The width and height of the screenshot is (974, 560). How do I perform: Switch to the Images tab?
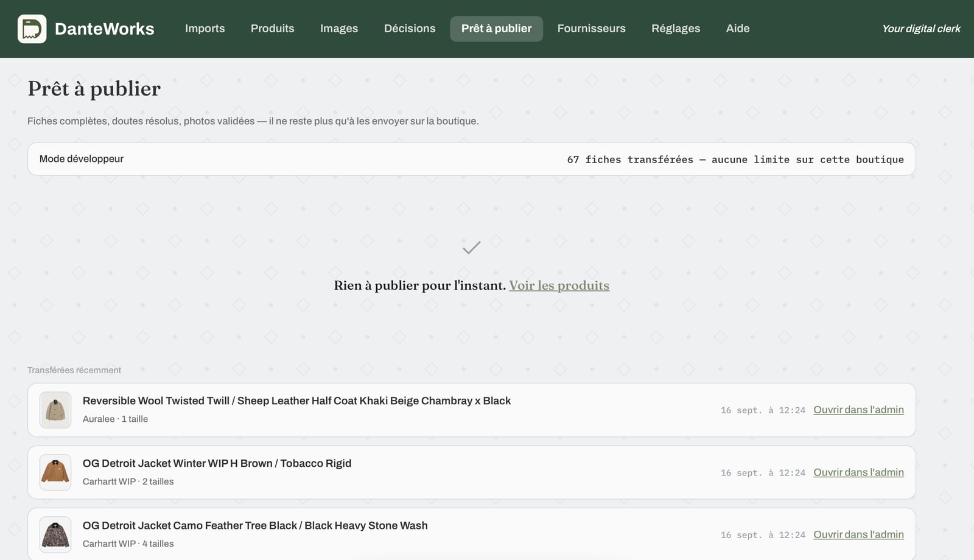pos(339,29)
